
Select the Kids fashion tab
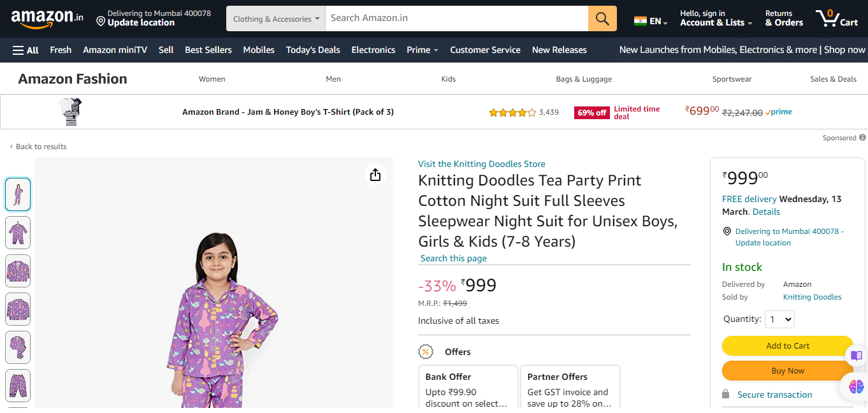tap(449, 79)
